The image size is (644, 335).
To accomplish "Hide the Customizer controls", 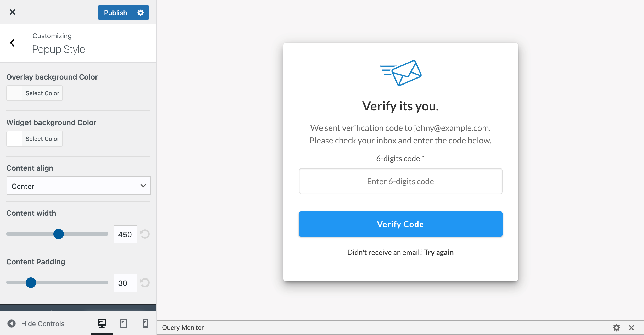I will coord(36,323).
